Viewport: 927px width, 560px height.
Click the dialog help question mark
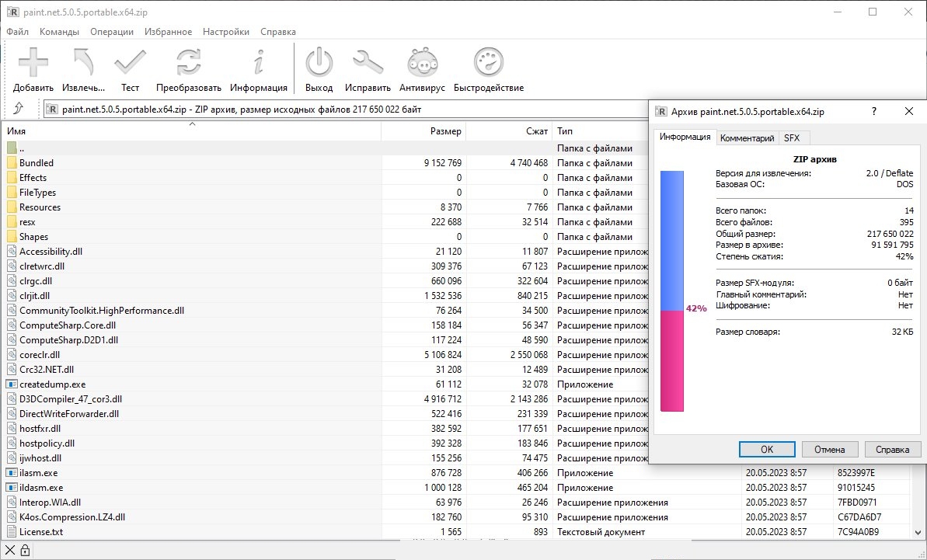pos(874,112)
